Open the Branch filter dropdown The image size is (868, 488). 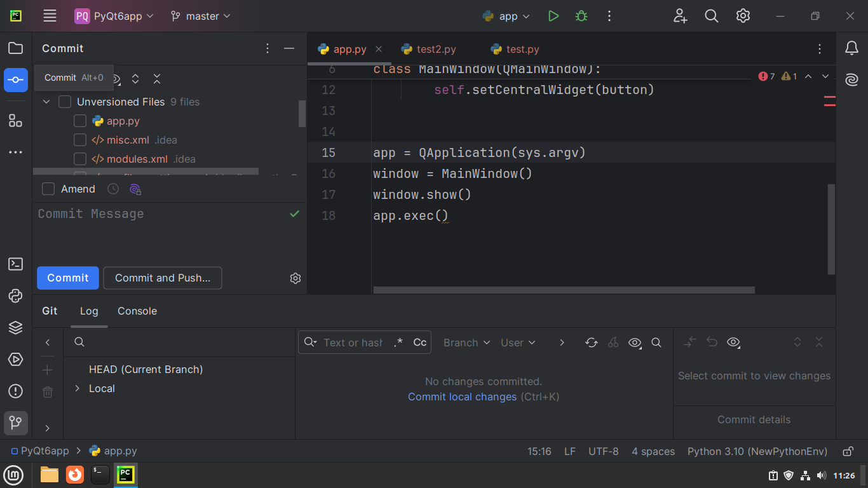pyautogui.click(x=467, y=342)
